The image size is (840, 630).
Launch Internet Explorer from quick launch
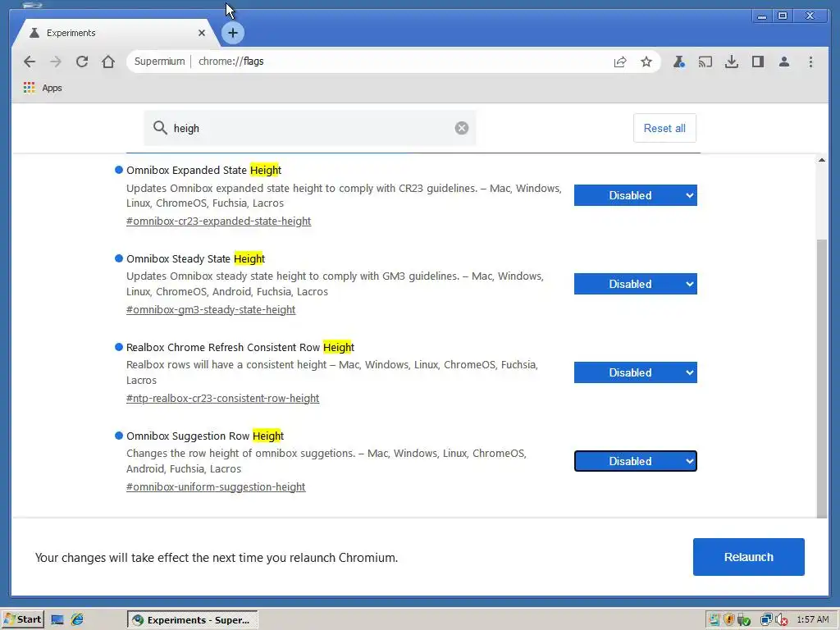(x=77, y=620)
